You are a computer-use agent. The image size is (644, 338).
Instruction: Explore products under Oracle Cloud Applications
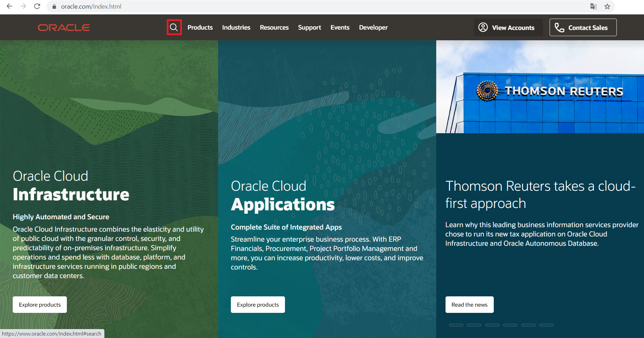[x=258, y=305]
